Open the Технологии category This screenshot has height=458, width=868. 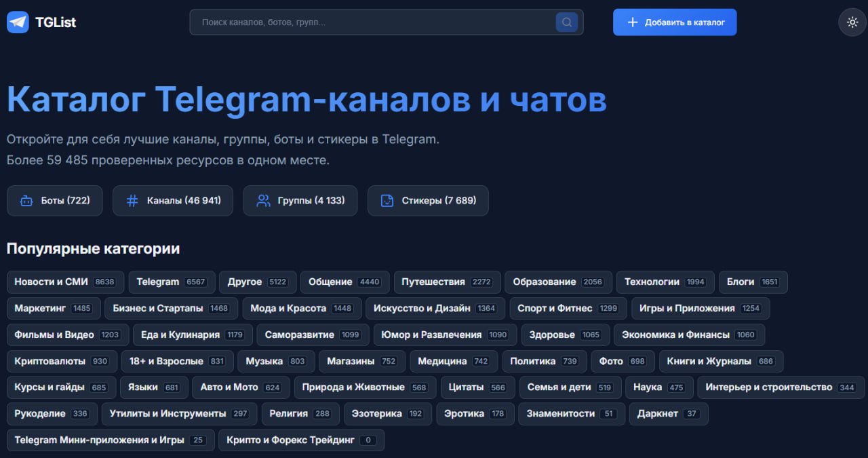[665, 282]
